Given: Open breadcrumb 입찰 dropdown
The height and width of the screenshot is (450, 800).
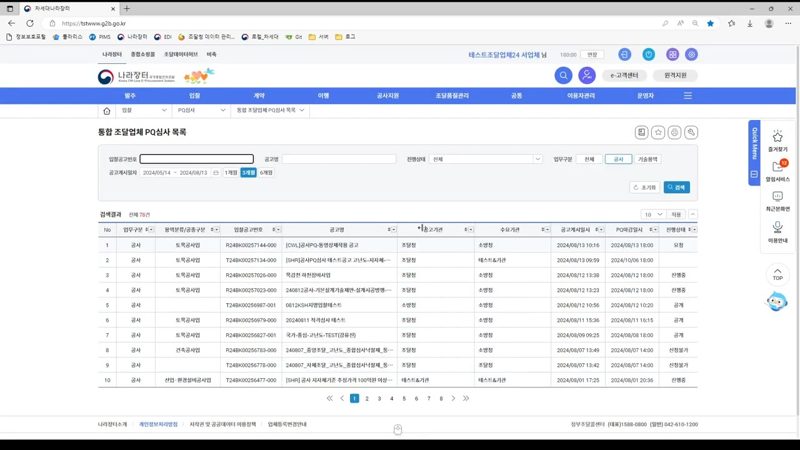Looking at the screenshot, I should pos(144,110).
